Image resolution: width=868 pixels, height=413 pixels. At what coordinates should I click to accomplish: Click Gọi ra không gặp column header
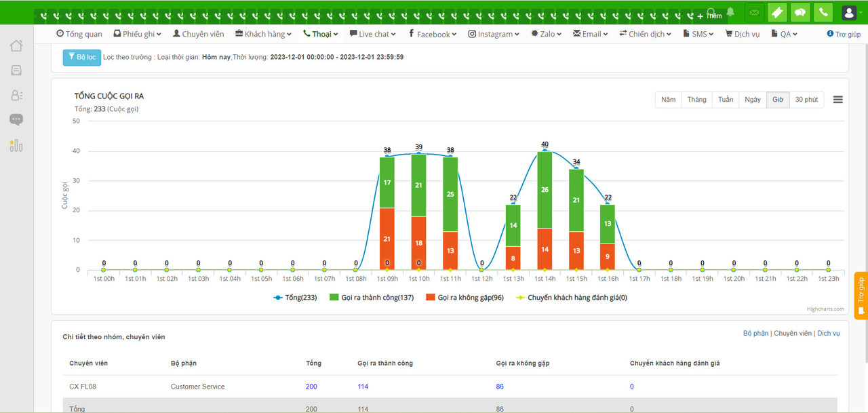click(x=523, y=363)
